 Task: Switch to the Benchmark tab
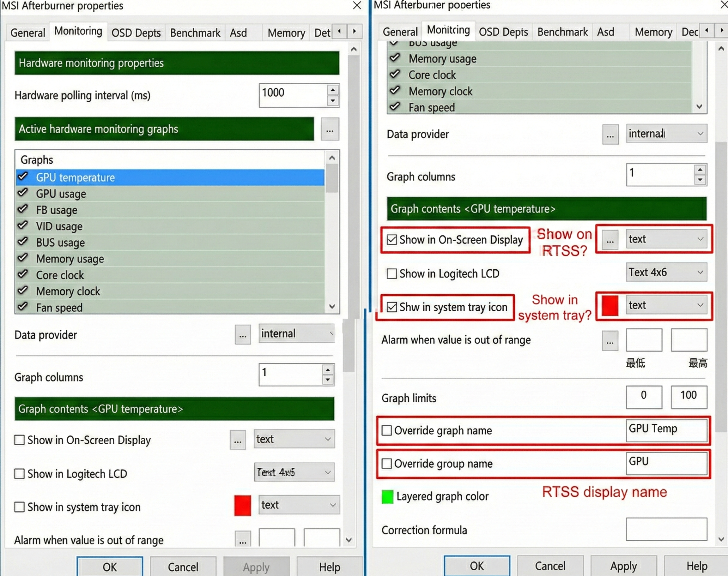[x=195, y=33]
